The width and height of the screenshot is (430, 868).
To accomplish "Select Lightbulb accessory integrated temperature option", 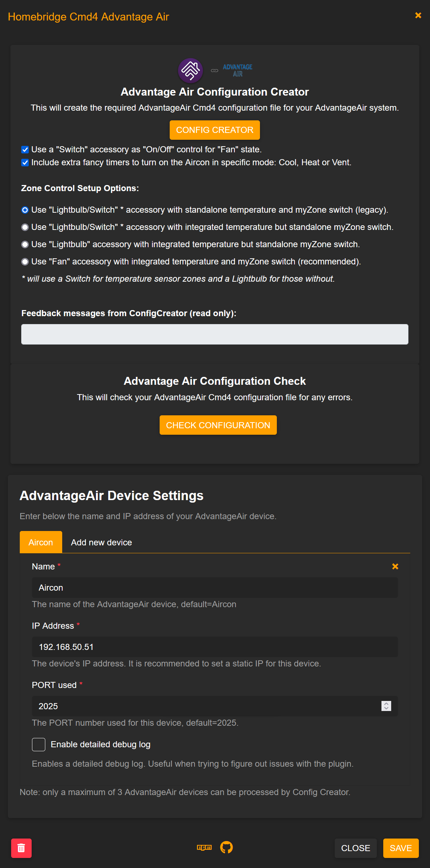I will point(25,244).
